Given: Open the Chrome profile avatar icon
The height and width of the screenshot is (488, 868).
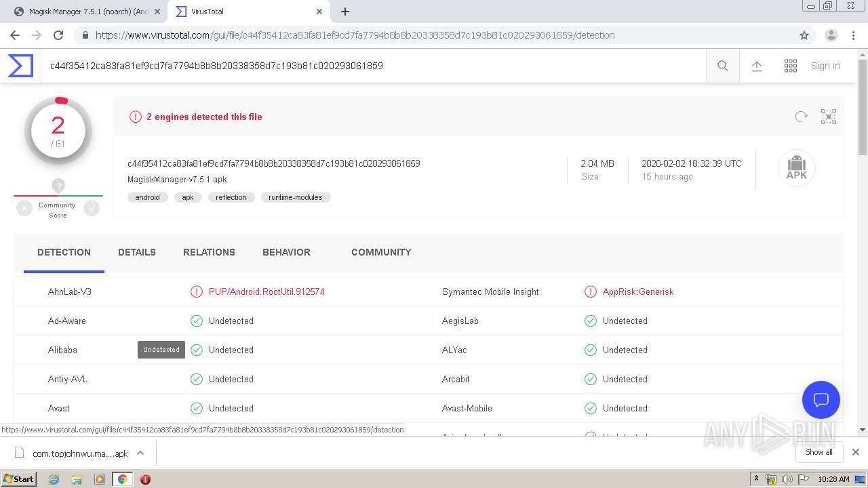Looking at the screenshot, I should [831, 35].
